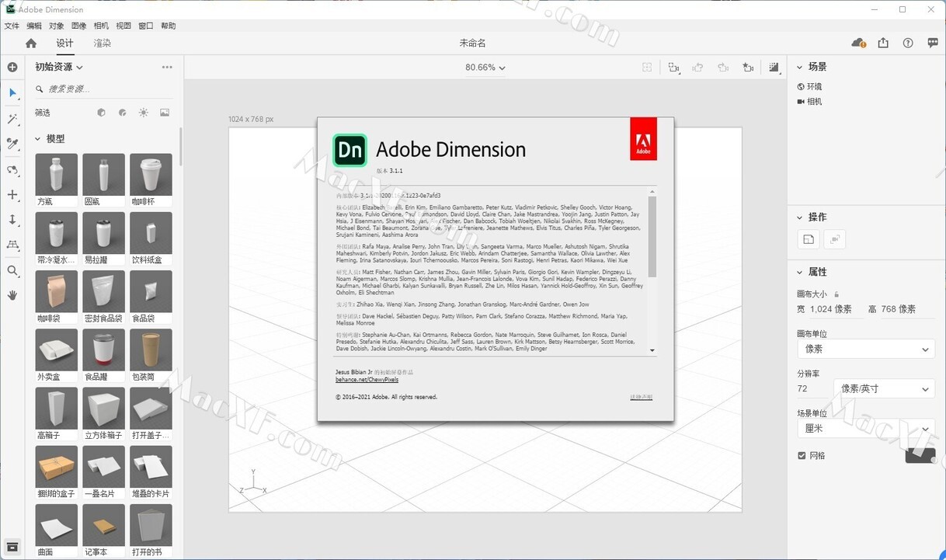Click the camera undo icon
This screenshot has width=946, height=560.
[698, 68]
